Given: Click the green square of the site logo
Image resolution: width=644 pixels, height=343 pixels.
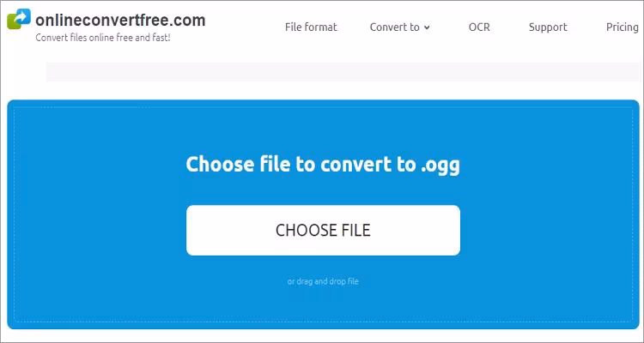Looking at the screenshot, I should [12, 23].
